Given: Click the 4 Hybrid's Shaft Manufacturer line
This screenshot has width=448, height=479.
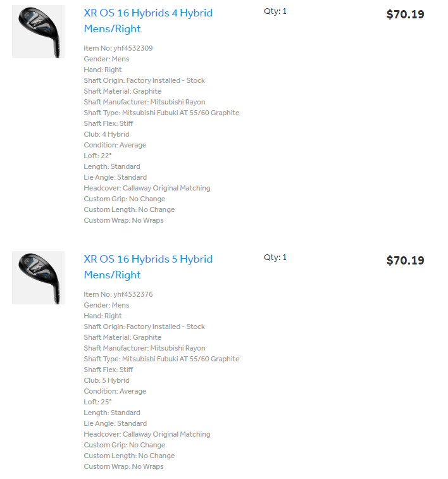Looking at the screenshot, I should [x=144, y=102].
